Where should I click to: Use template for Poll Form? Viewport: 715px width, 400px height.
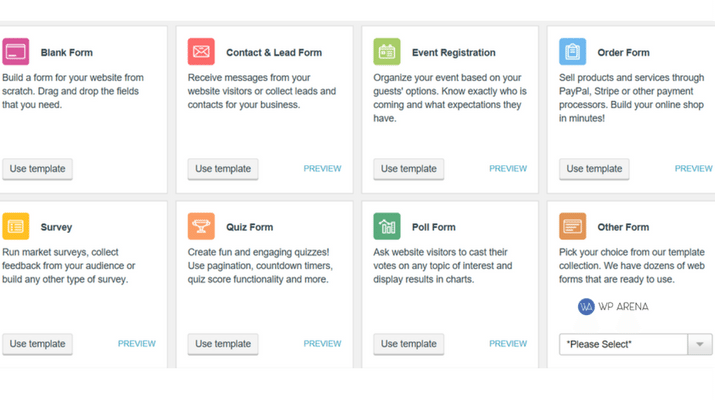point(409,344)
